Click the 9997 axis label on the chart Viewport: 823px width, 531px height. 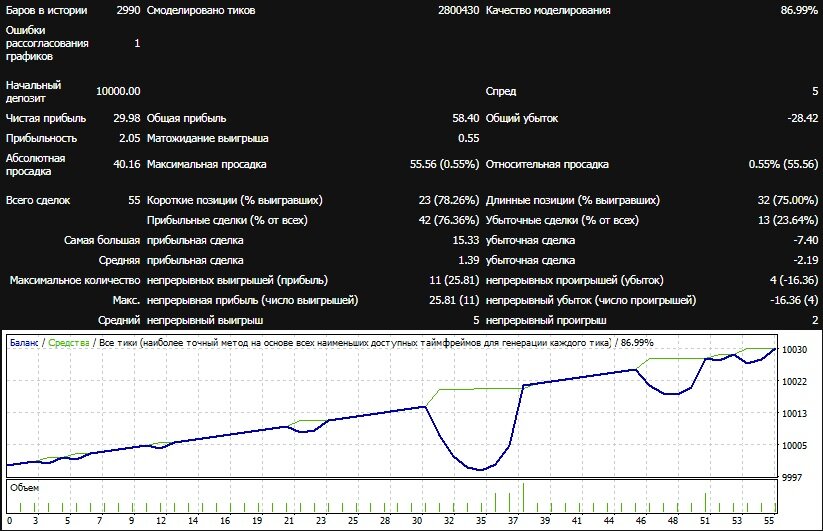point(792,477)
